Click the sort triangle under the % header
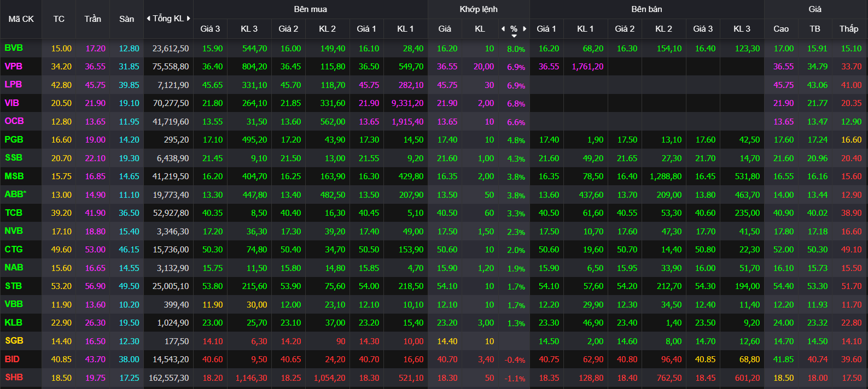The width and height of the screenshot is (868, 389). click(514, 36)
